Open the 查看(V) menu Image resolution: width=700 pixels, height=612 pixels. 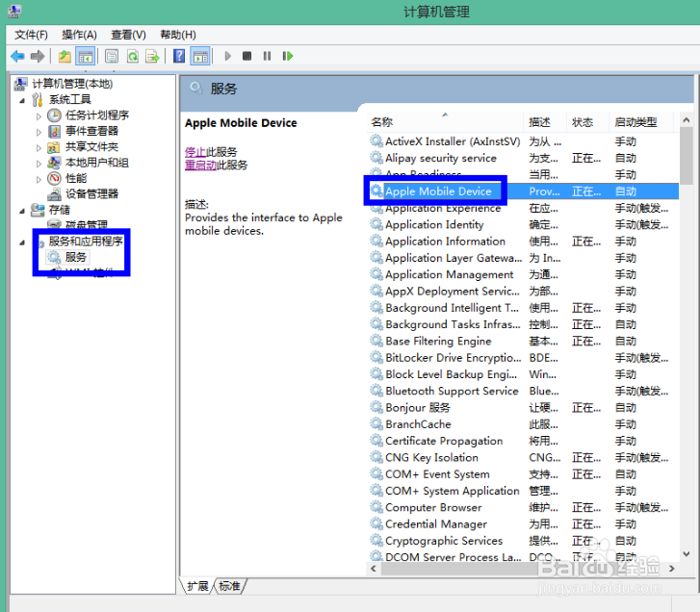pos(128,35)
